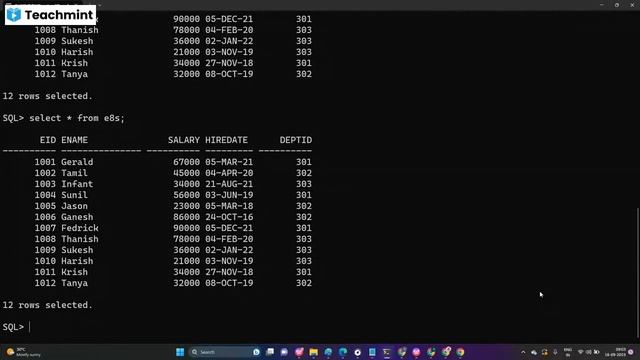Open File Explorer from the taskbar

[x=313, y=352]
